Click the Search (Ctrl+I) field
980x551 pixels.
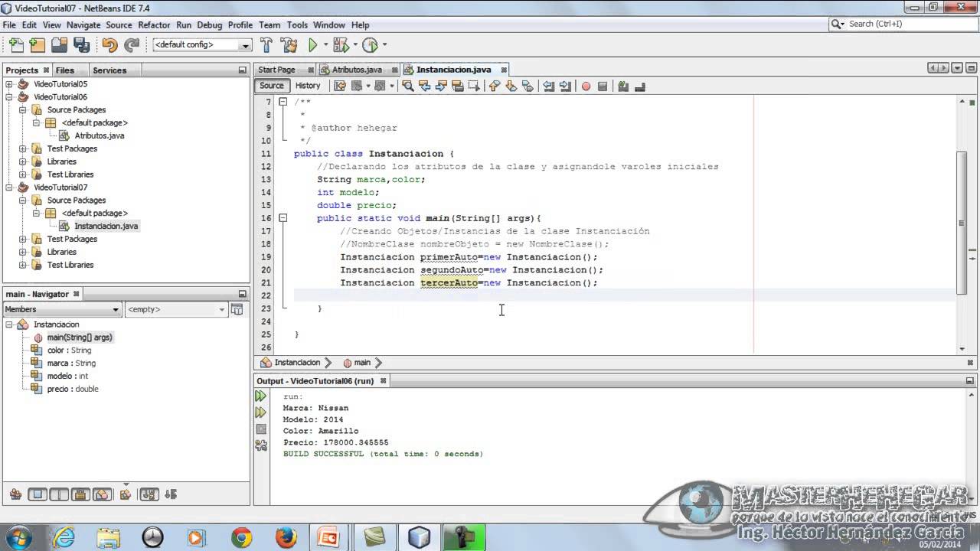(x=905, y=24)
